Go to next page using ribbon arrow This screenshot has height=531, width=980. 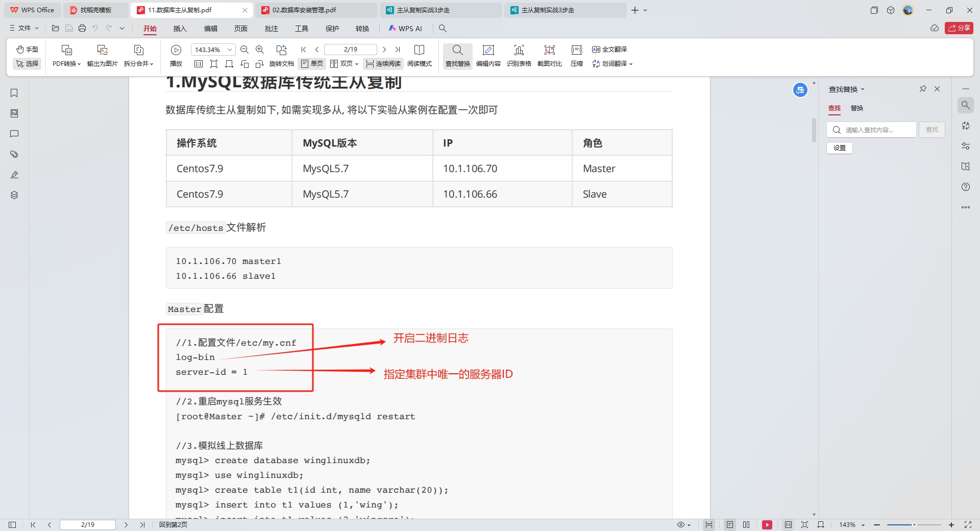[384, 50]
